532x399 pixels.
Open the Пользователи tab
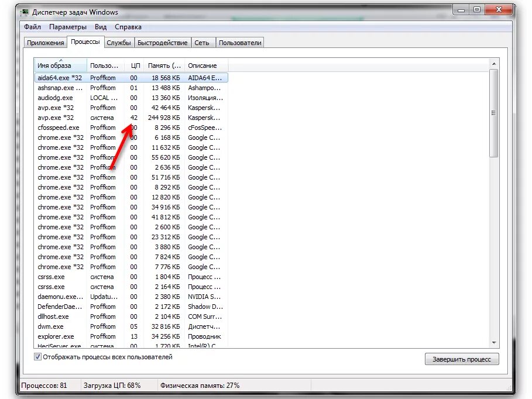point(240,43)
